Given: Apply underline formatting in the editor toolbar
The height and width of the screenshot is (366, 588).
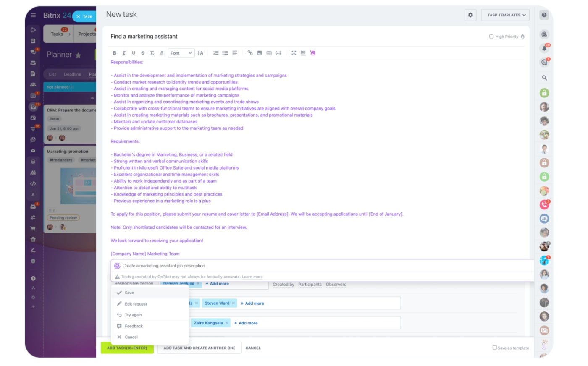Looking at the screenshot, I should tap(134, 53).
